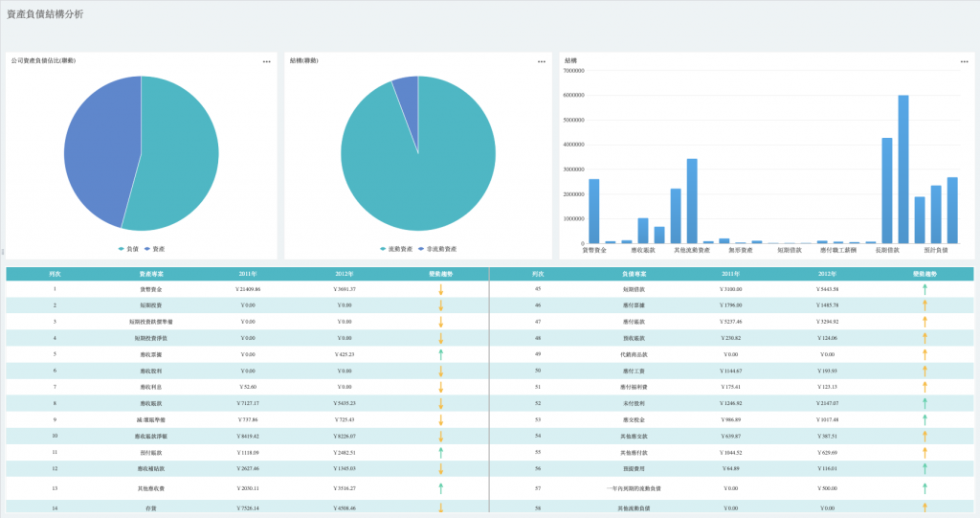Toggle 負債 legend item in first pie
This screenshot has width=980, height=518.
pyautogui.click(x=128, y=249)
